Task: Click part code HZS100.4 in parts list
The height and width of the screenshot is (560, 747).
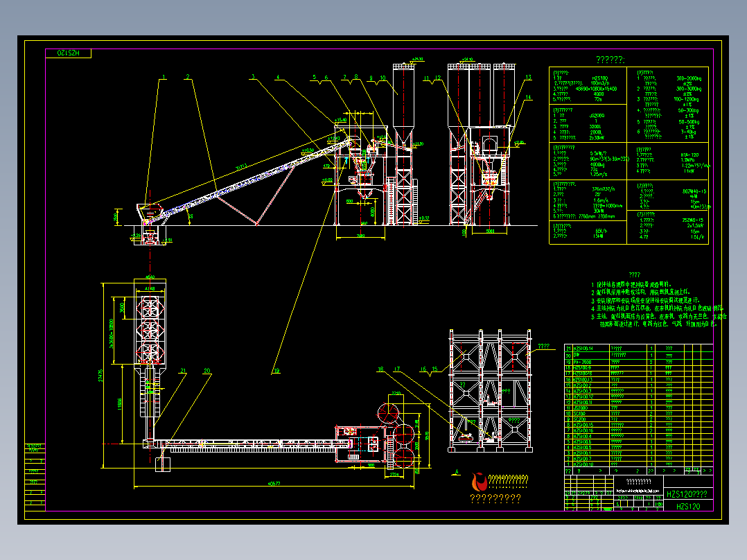Action: (582, 436)
